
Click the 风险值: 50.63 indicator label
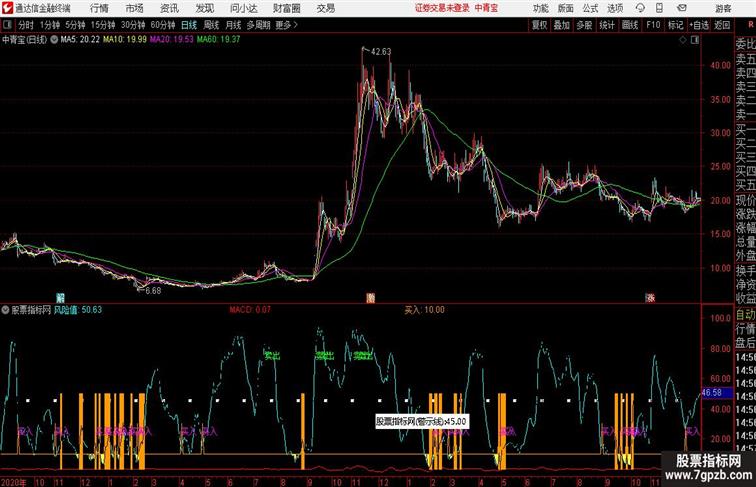click(78, 310)
